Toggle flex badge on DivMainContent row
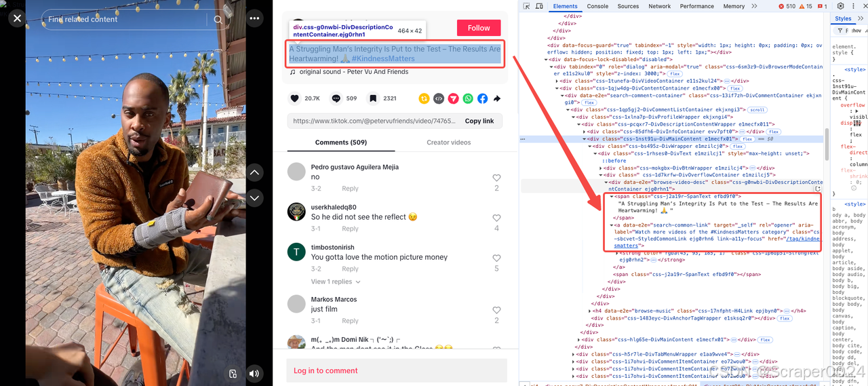The height and width of the screenshot is (386, 868). (x=747, y=139)
